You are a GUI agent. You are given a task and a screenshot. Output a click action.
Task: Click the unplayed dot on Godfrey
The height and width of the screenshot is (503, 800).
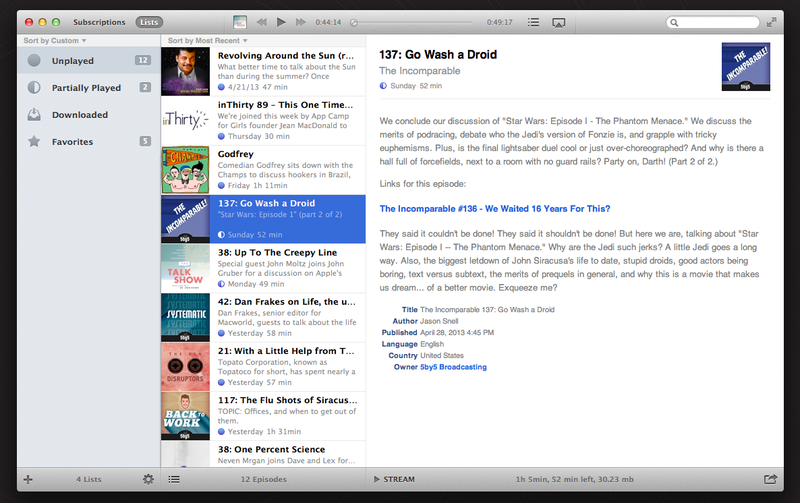tap(221, 186)
